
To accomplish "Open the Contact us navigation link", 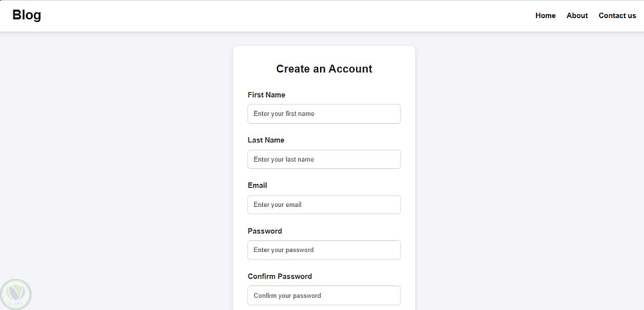I will point(617,15).
